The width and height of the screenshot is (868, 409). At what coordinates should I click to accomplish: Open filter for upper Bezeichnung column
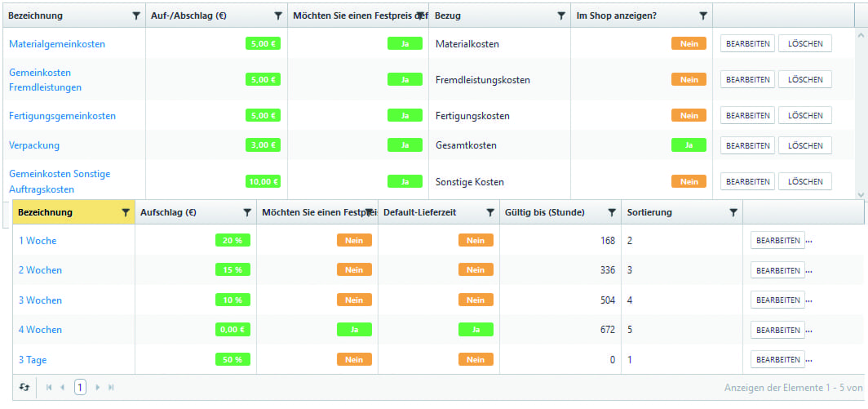[135, 16]
